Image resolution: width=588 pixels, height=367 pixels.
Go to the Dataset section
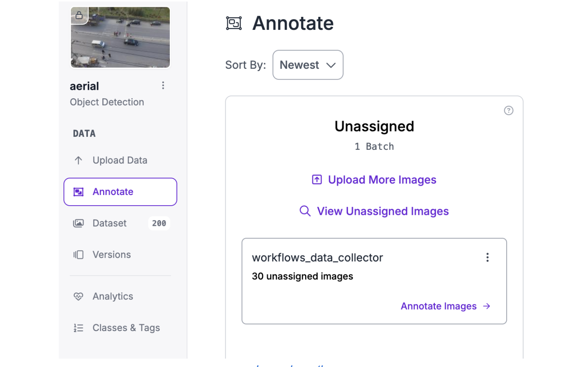click(x=110, y=223)
